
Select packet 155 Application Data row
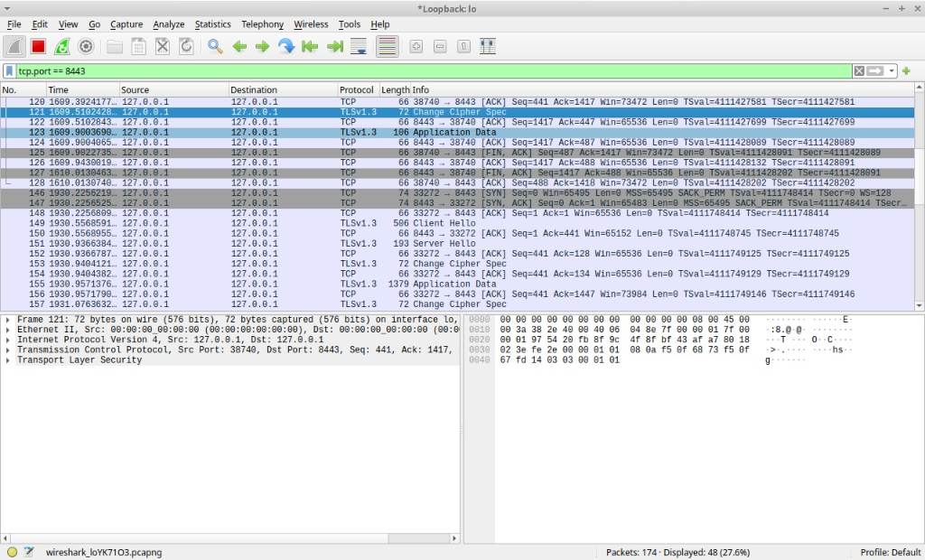coord(457,284)
